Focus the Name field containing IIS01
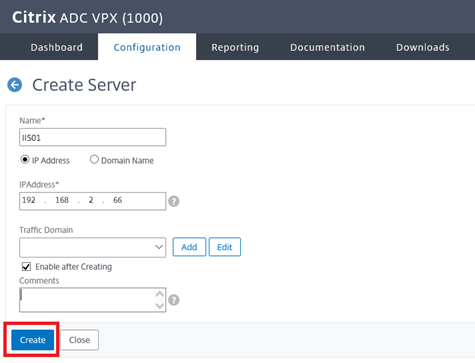Image resolution: width=475 pixels, height=363 pixels. coord(93,137)
